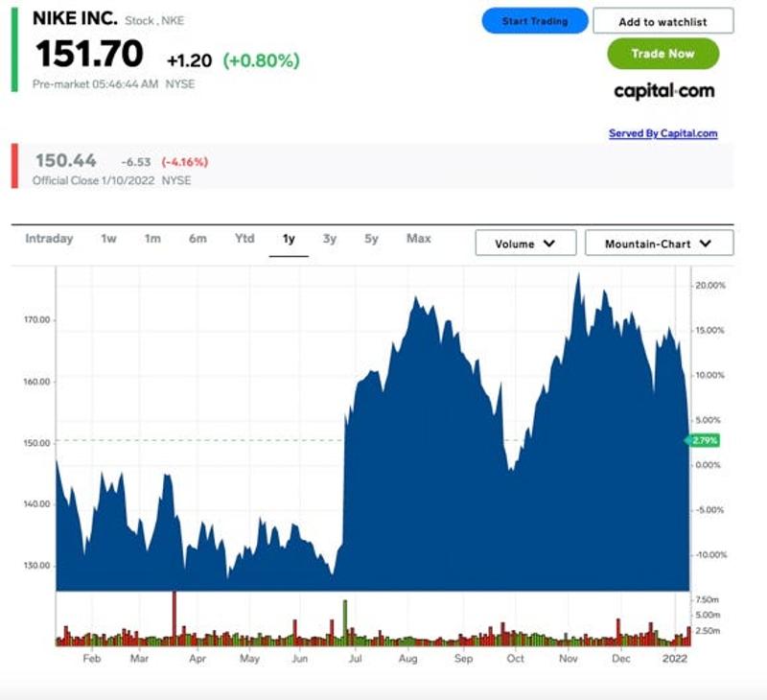Click the Start Trading button

tap(535, 21)
